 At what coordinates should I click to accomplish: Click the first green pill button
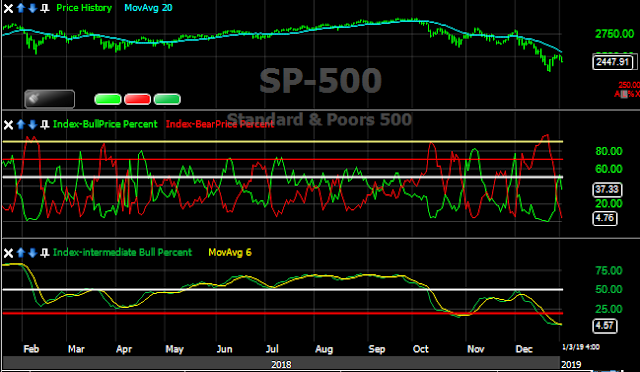pyautogui.click(x=108, y=99)
